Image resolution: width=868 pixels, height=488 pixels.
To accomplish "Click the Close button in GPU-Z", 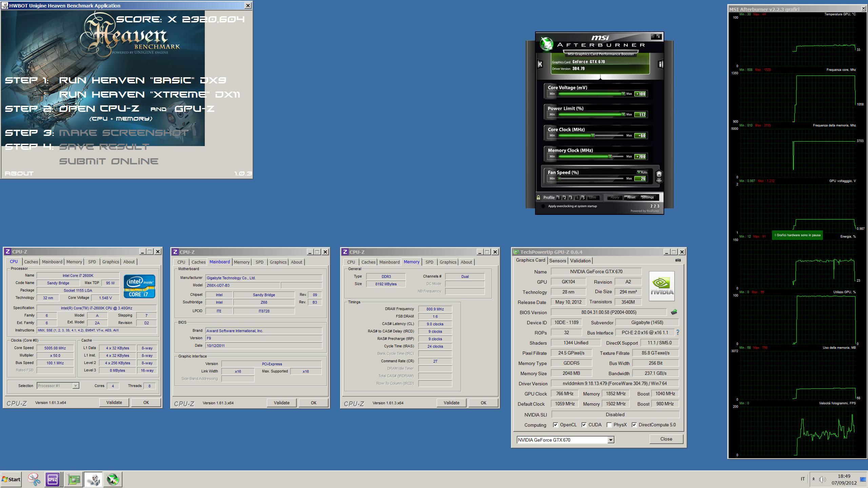I will pos(666,439).
